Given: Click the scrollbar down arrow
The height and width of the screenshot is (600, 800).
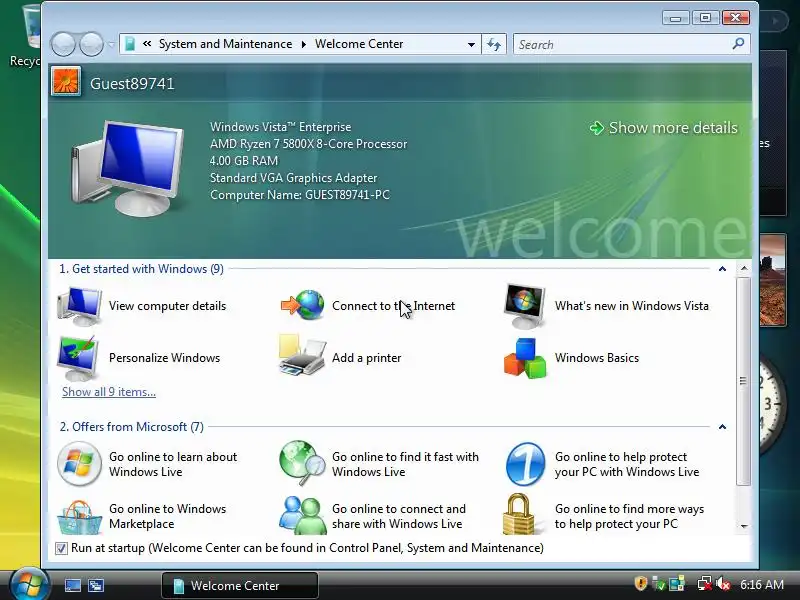Looking at the screenshot, I should point(744,526).
